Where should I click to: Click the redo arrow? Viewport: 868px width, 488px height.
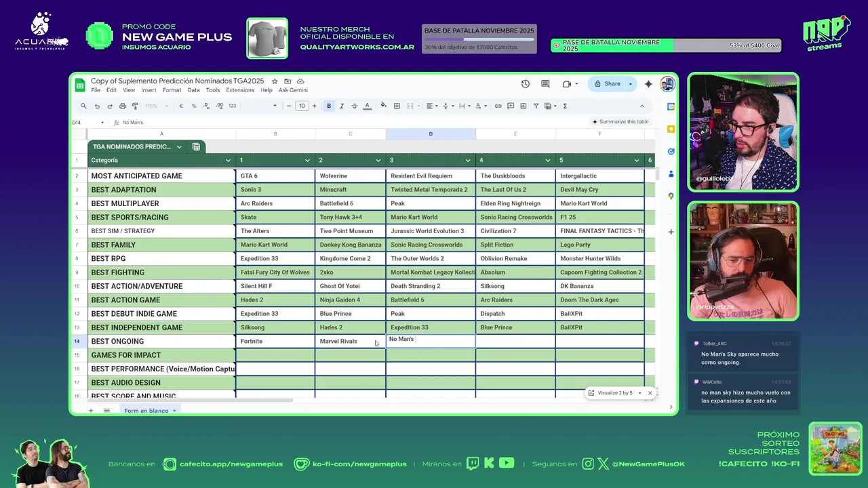[x=109, y=106]
